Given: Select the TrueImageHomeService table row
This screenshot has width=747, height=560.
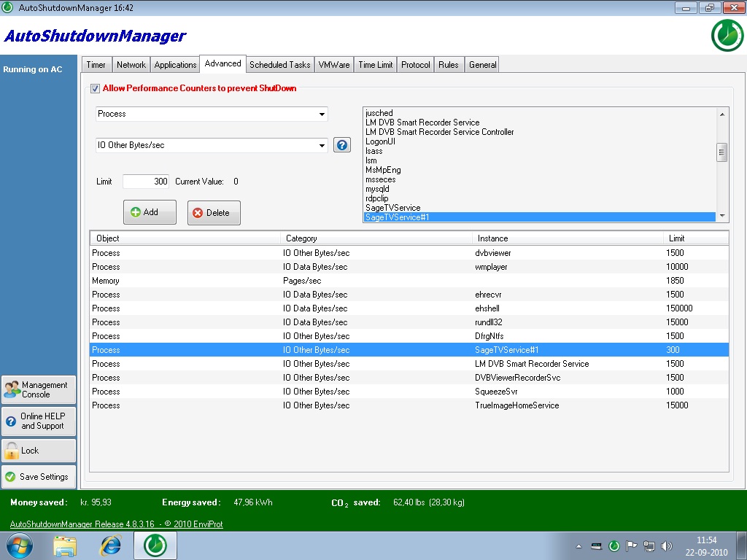Looking at the screenshot, I should pyautogui.click(x=409, y=405).
